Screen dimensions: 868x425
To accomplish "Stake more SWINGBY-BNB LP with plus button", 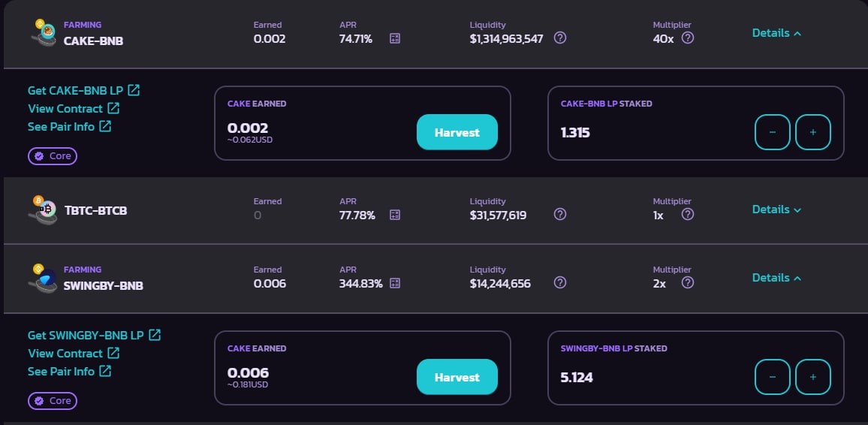I will (813, 377).
